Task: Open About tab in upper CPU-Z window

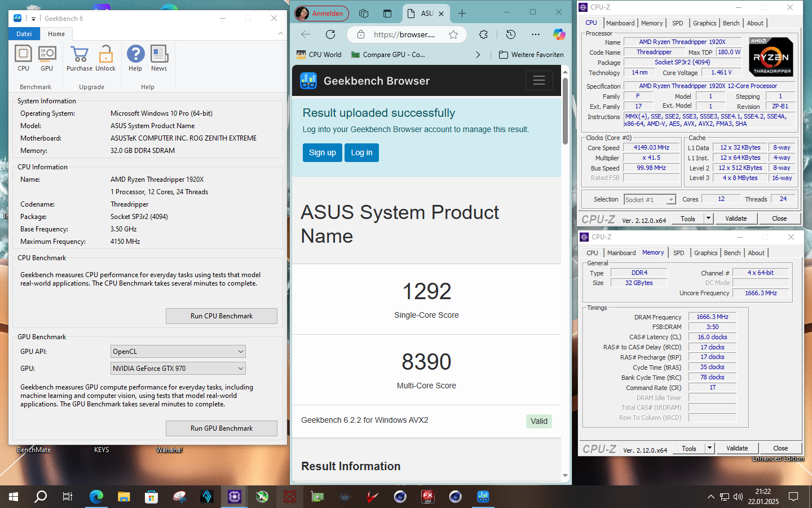Action: pyautogui.click(x=756, y=23)
